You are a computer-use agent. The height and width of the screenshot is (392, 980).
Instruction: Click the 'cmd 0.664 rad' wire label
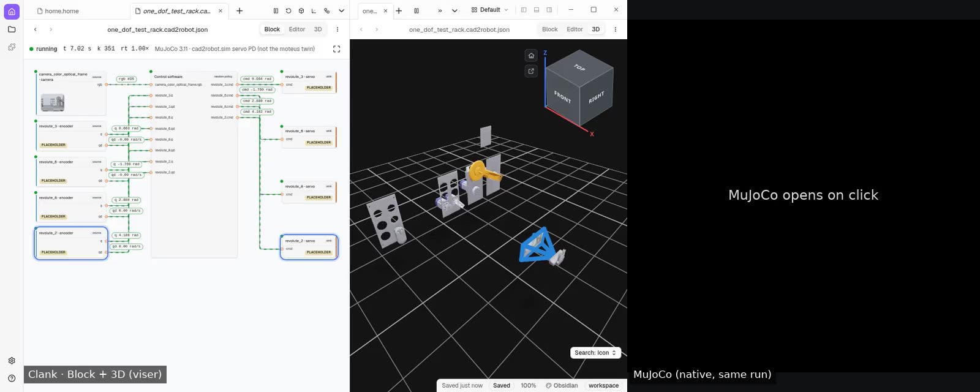(257, 79)
